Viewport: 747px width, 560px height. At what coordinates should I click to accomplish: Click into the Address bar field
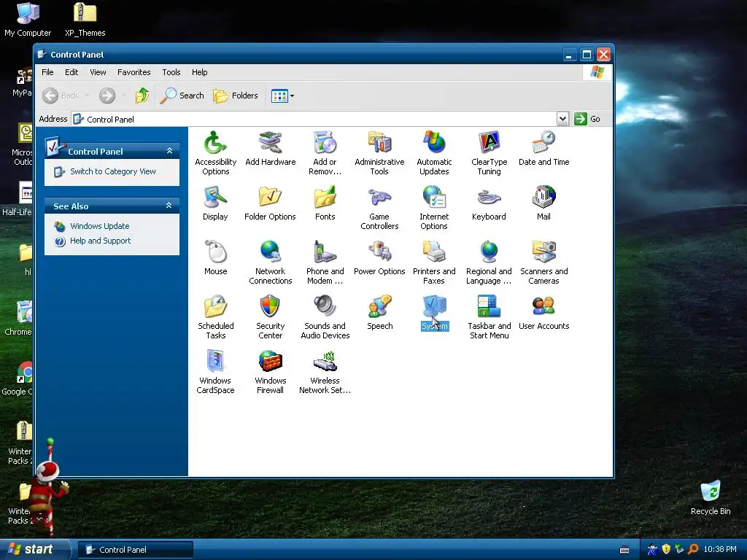tap(314, 119)
